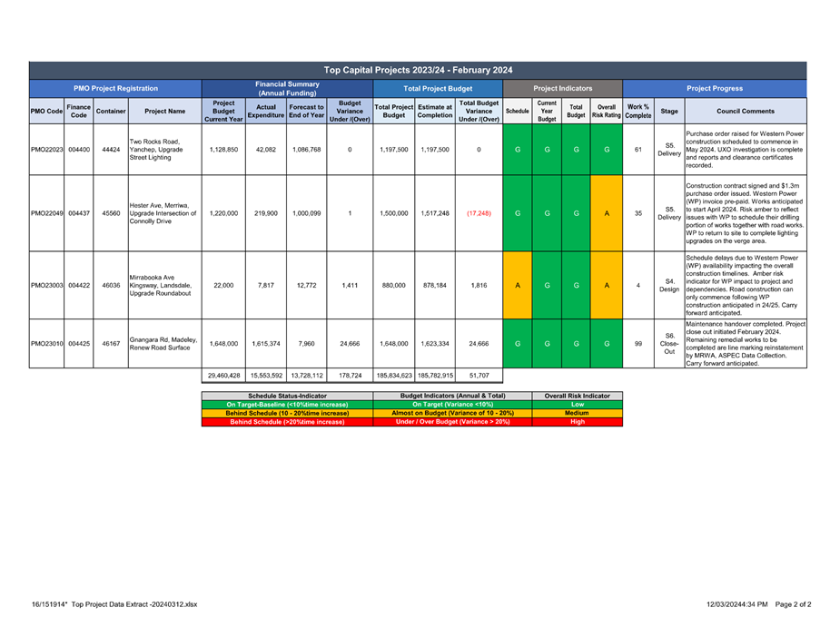Select the amber 'Almost on Budget' legend entry
This screenshot has height=637, width=840.
tap(452, 413)
